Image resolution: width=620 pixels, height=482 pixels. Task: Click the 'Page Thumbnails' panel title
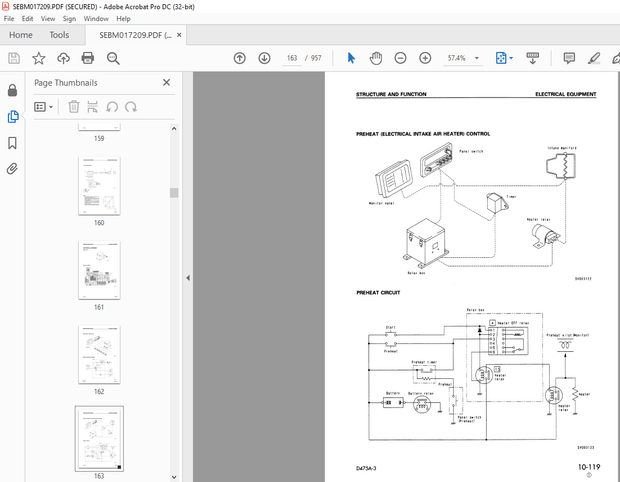click(x=66, y=83)
